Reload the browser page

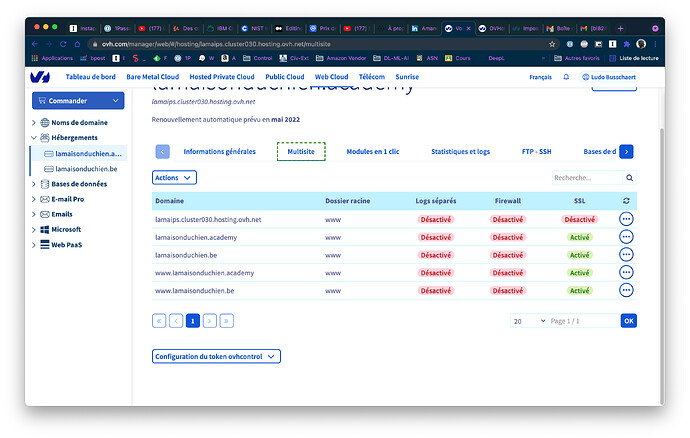click(x=63, y=44)
